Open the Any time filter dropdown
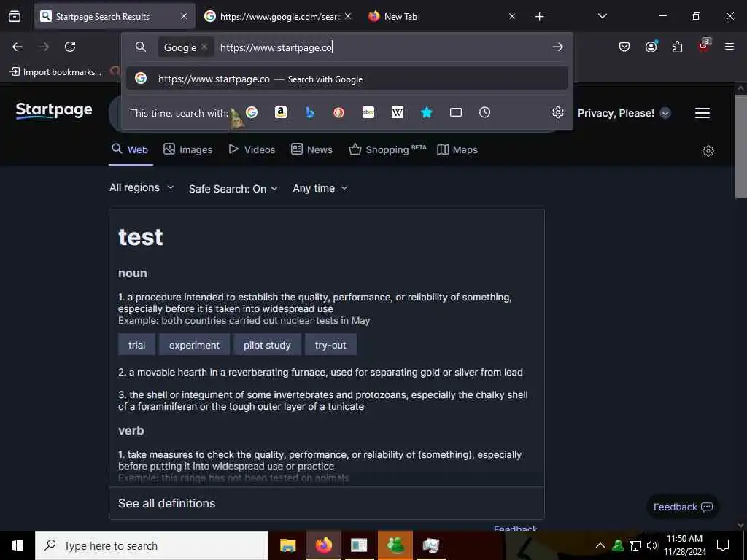This screenshot has height=560, width=747. [320, 188]
